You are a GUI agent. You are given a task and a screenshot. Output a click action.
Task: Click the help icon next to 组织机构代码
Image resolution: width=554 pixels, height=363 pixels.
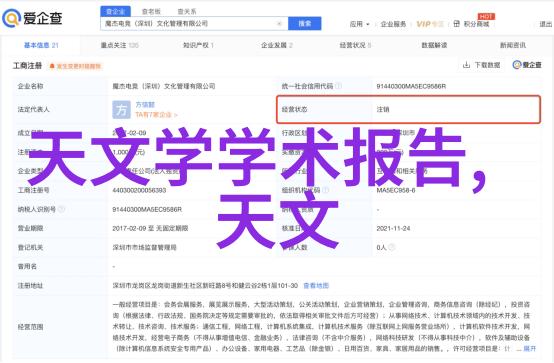tap(325, 190)
